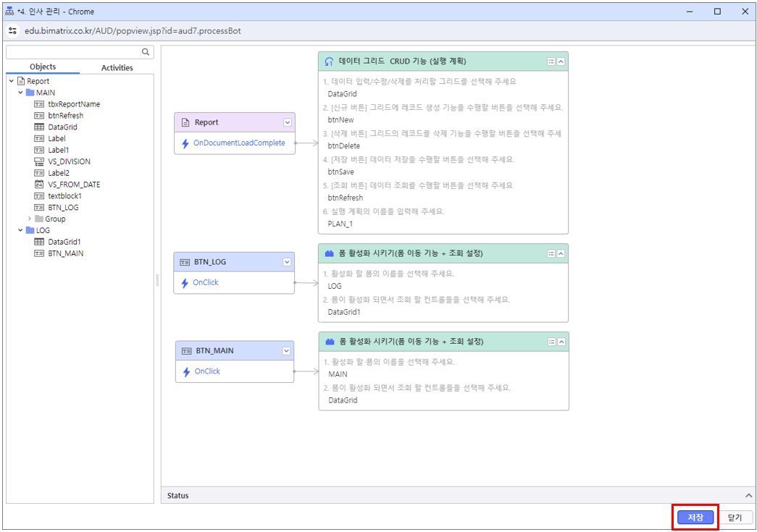The image size is (757, 532).
Task: Open dropdown arrow on the Report node
Action: [287, 123]
